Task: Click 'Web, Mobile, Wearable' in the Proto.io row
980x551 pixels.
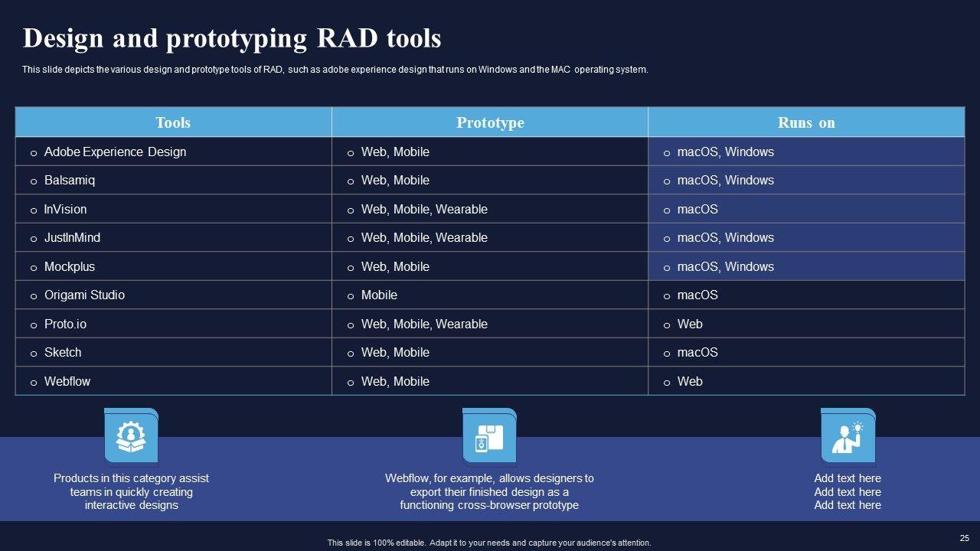Action: [x=424, y=324]
